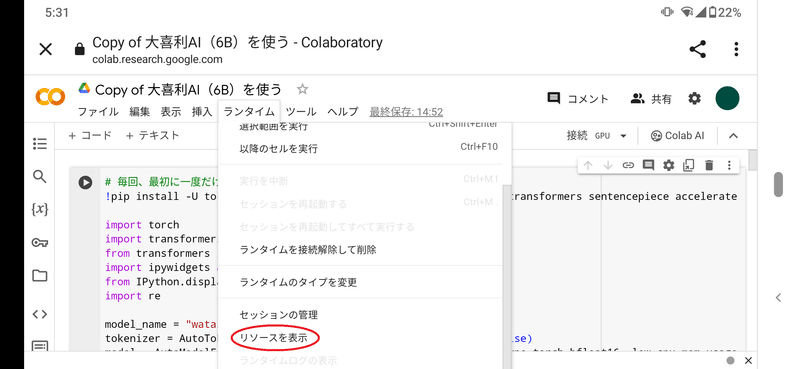800x369 pixels.
Task: Add a code cell with + コード
Action: pos(90,136)
